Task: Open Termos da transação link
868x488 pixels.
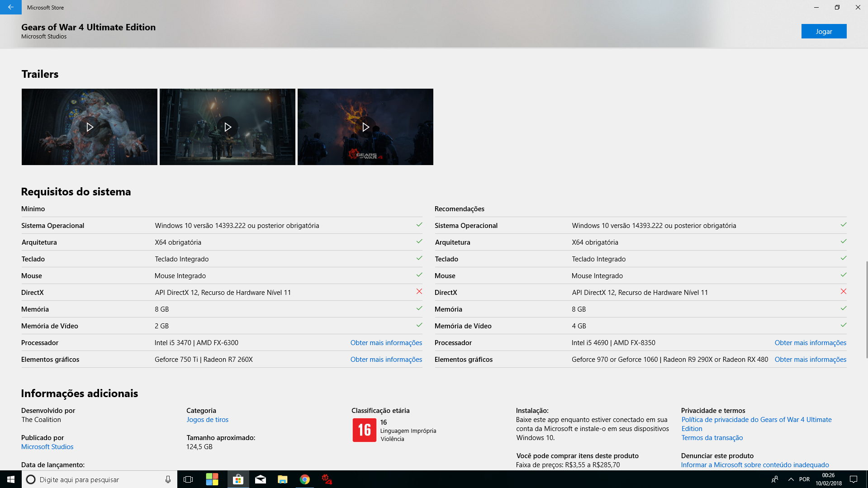Action: [x=712, y=438]
